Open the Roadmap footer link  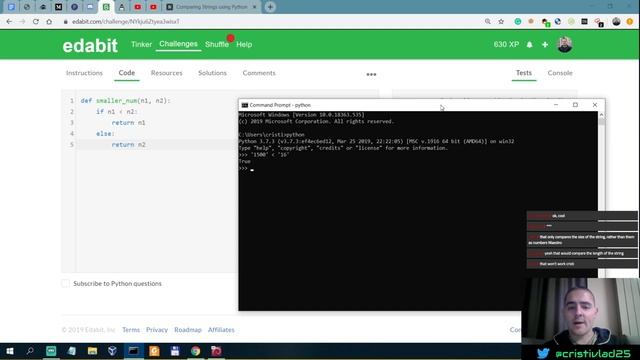188,330
